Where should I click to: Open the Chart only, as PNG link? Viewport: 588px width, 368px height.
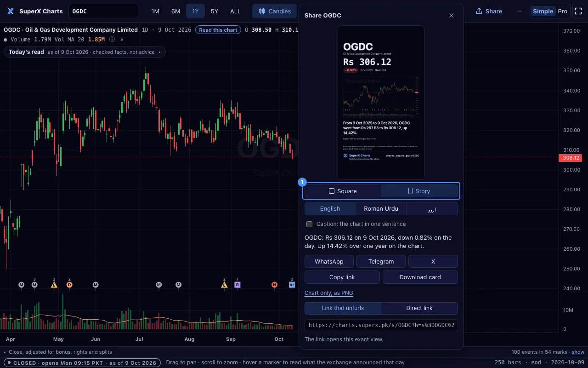pyautogui.click(x=329, y=293)
